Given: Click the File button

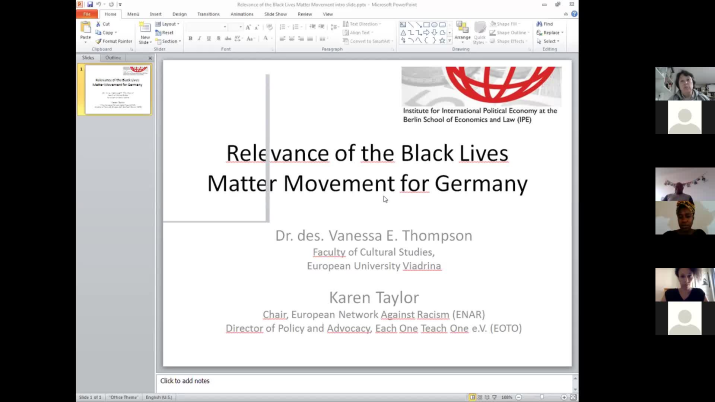Looking at the screenshot, I should [86, 14].
